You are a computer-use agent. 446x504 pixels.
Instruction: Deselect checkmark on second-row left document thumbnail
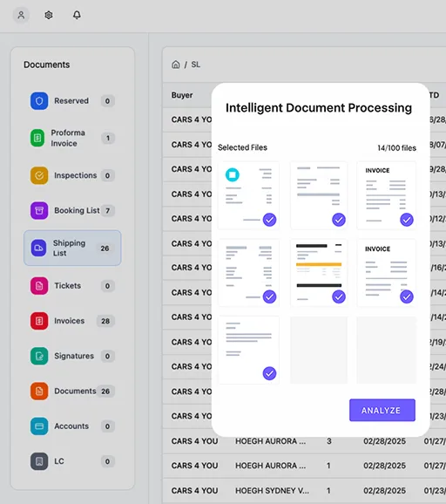(x=269, y=296)
